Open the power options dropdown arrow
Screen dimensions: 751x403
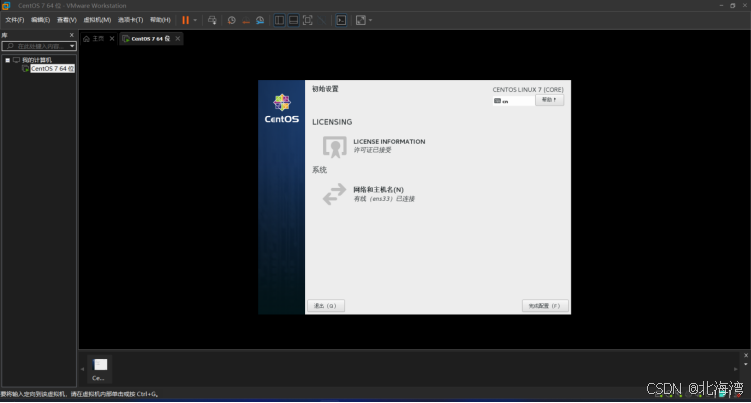[x=195, y=20]
